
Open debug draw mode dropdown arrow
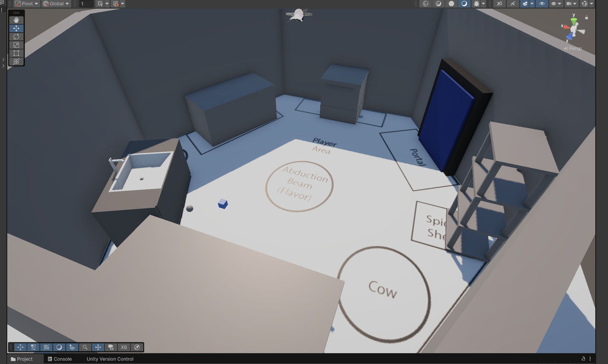pyautogui.click(x=483, y=4)
